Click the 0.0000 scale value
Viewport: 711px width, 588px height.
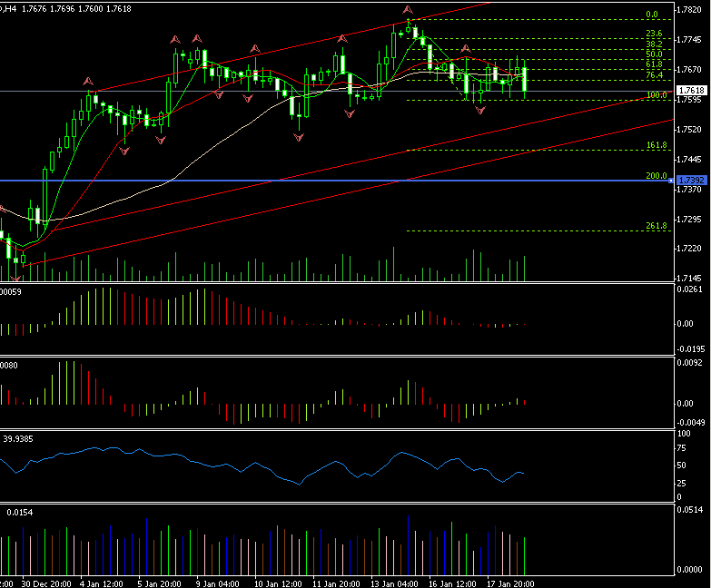tap(689, 570)
